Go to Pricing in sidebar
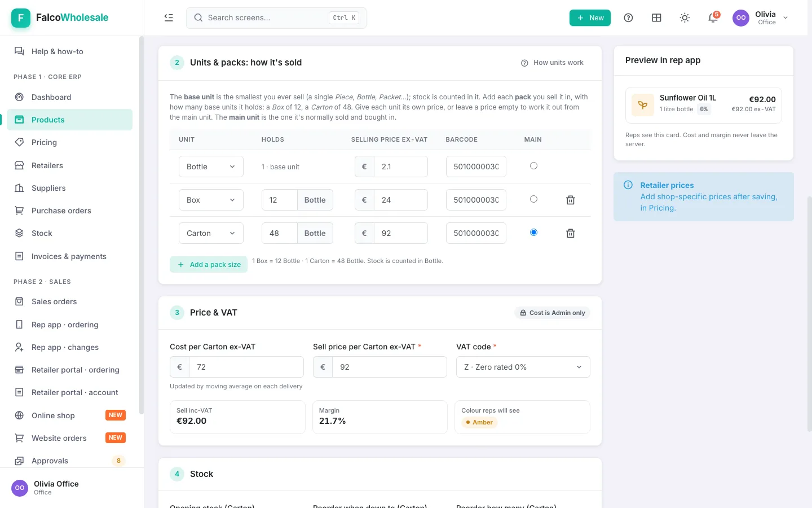This screenshot has width=812, height=508. [x=70, y=142]
